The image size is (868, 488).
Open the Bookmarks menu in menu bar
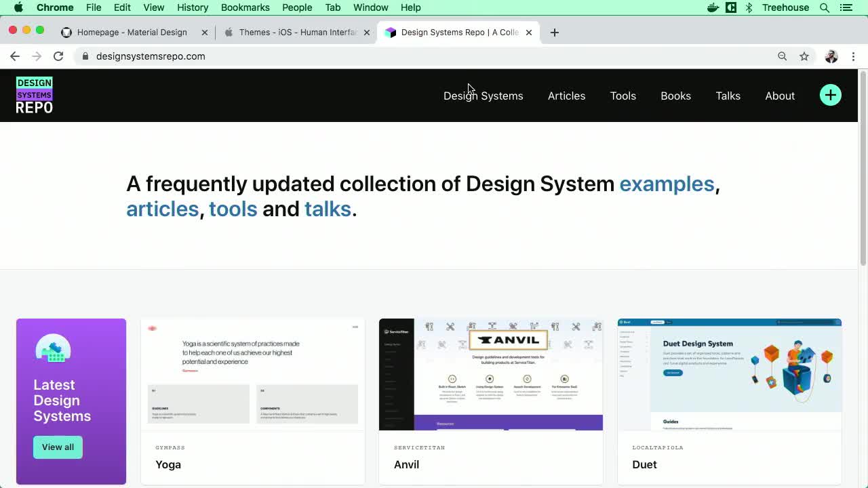(245, 7)
